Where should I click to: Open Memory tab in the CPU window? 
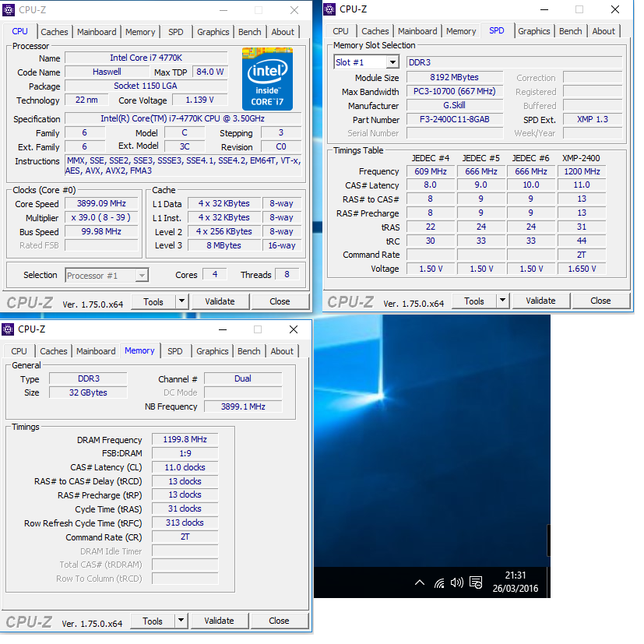coord(142,33)
